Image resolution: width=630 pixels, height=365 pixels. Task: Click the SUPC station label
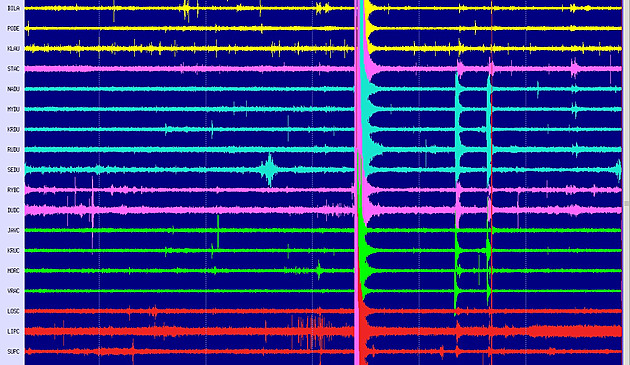pyautogui.click(x=13, y=352)
